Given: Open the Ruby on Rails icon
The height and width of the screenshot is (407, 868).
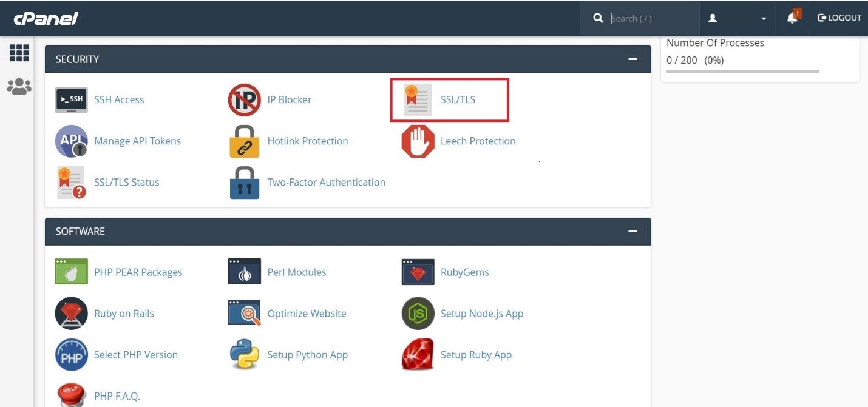Looking at the screenshot, I should coord(72,313).
